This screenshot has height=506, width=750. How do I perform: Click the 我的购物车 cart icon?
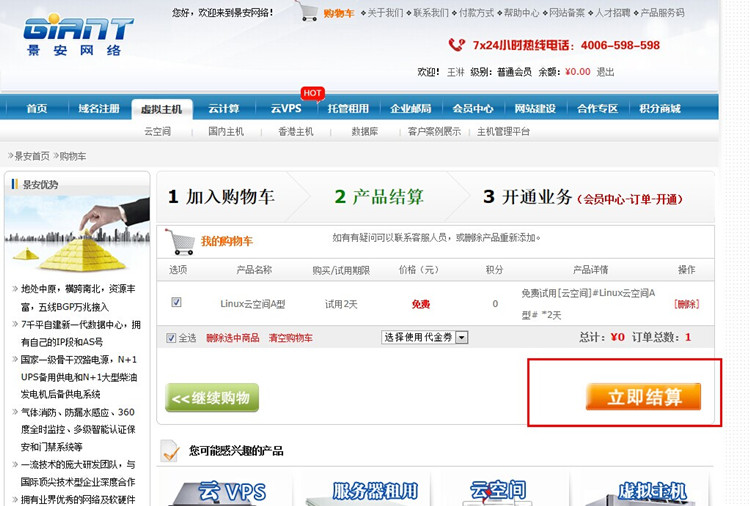(x=180, y=241)
